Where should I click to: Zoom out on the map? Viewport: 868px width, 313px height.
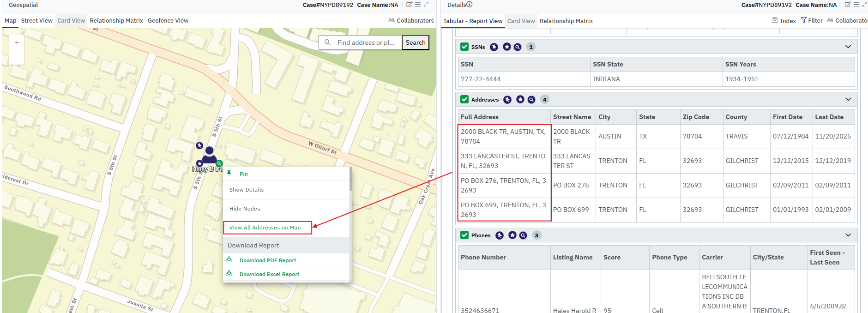(17, 58)
